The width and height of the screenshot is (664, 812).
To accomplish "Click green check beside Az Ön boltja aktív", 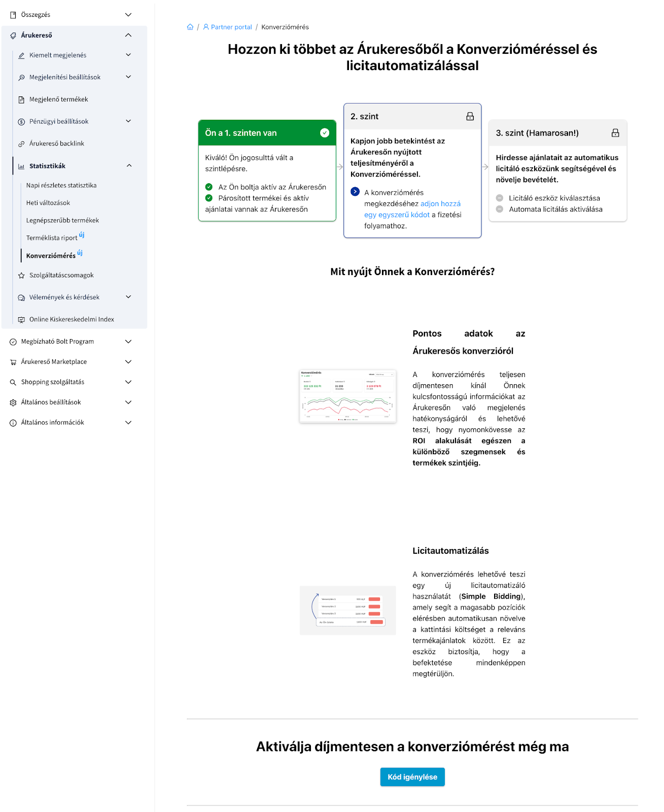I will (x=209, y=187).
